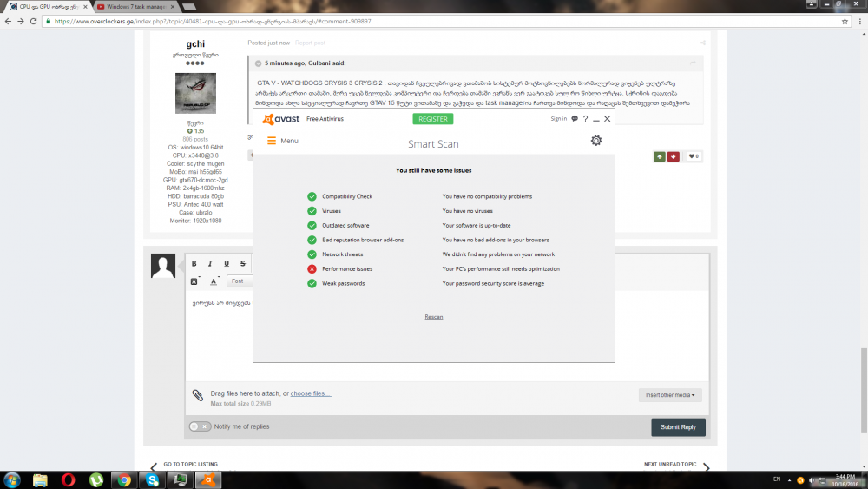Screen dimensions: 868x489
Task: Toggle Italic formatting in reply editor
Action: [x=210, y=263]
